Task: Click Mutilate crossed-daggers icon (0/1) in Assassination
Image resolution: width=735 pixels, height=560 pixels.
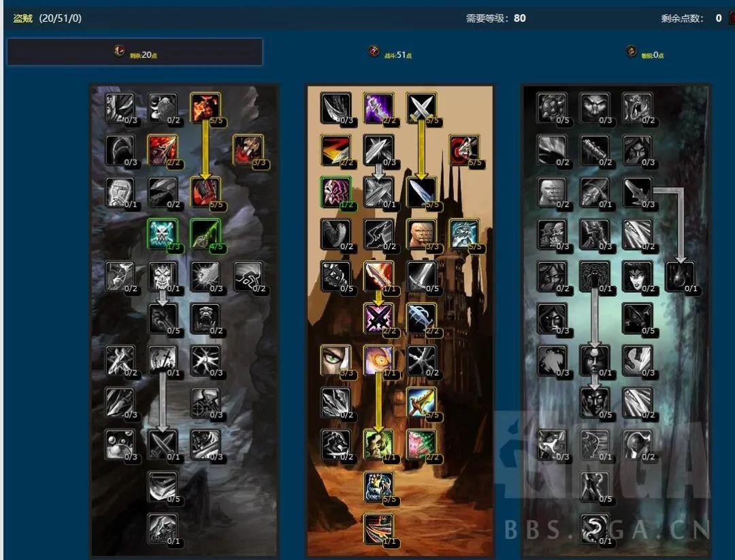Action: coord(163,444)
